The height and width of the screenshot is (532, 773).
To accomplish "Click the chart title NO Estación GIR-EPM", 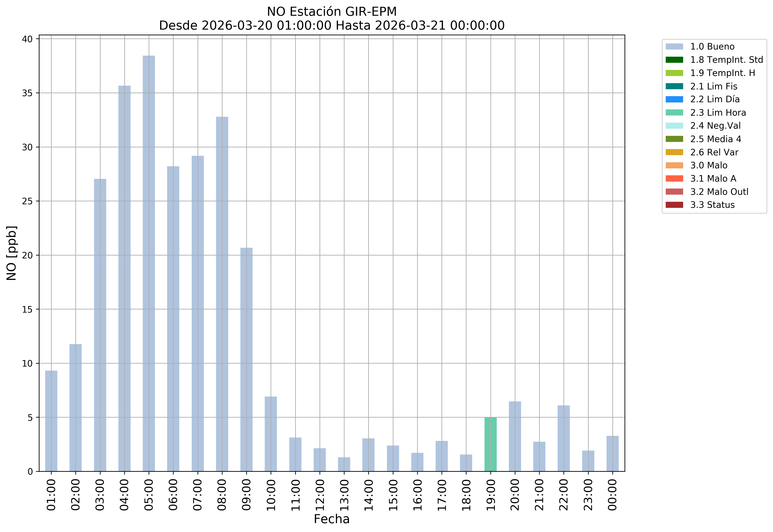I will click(x=332, y=12).
